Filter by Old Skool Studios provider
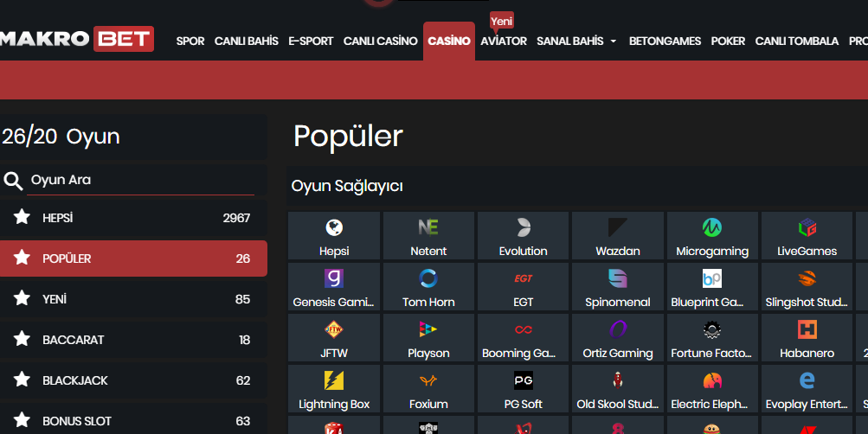 tap(618, 389)
